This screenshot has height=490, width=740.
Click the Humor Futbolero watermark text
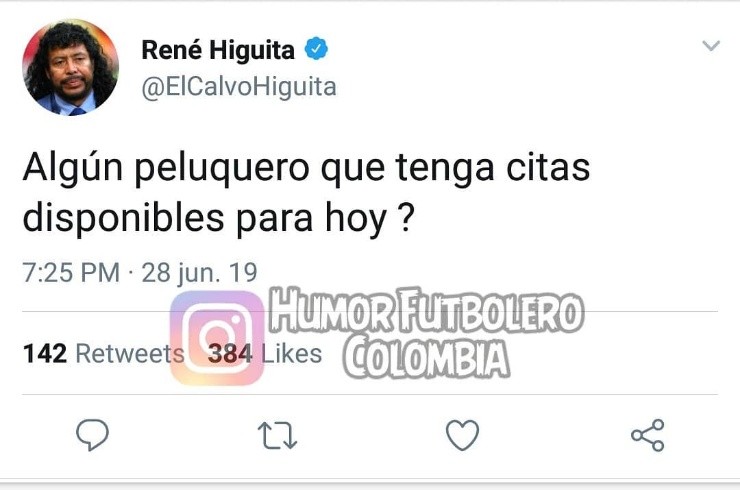[427, 310]
